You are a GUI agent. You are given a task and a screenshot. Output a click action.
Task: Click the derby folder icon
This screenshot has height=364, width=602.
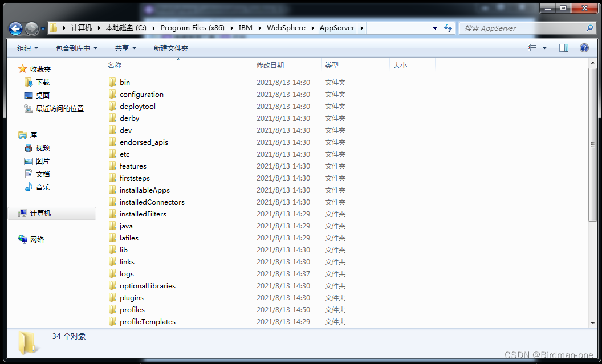112,118
